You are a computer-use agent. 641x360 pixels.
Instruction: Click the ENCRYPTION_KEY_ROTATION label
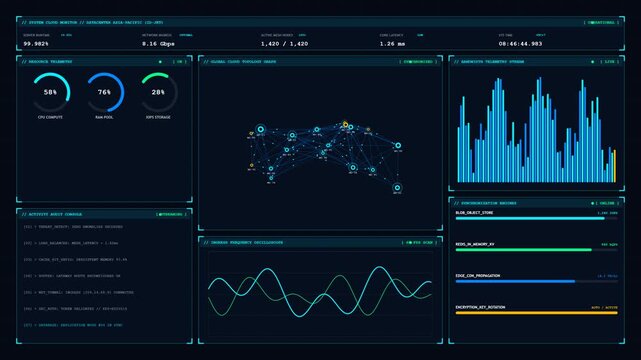click(480, 307)
